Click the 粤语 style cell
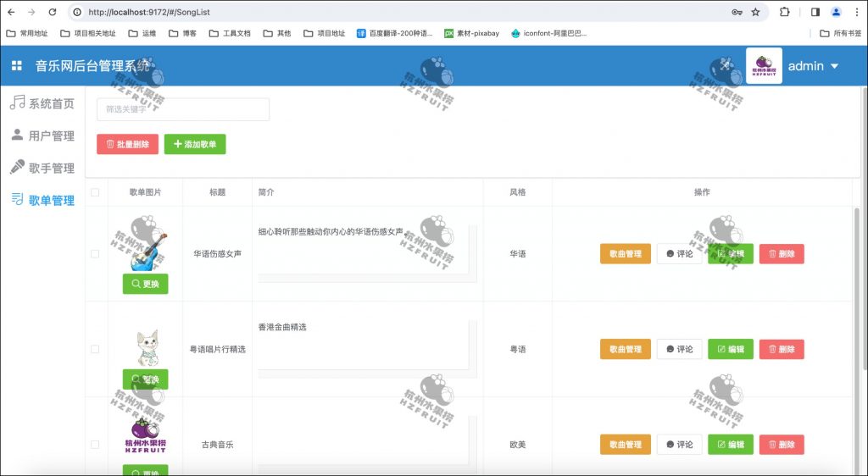The image size is (868, 476). [518, 349]
